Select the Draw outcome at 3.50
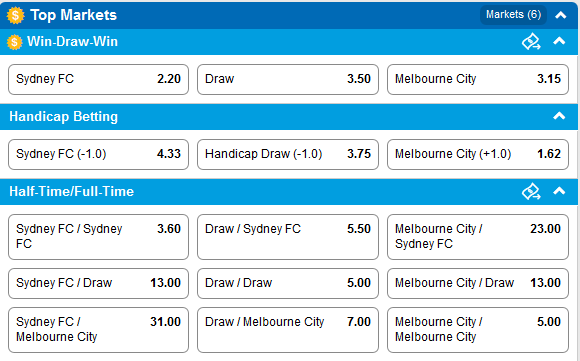The width and height of the screenshot is (580, 361). click(x=288, y=79)
